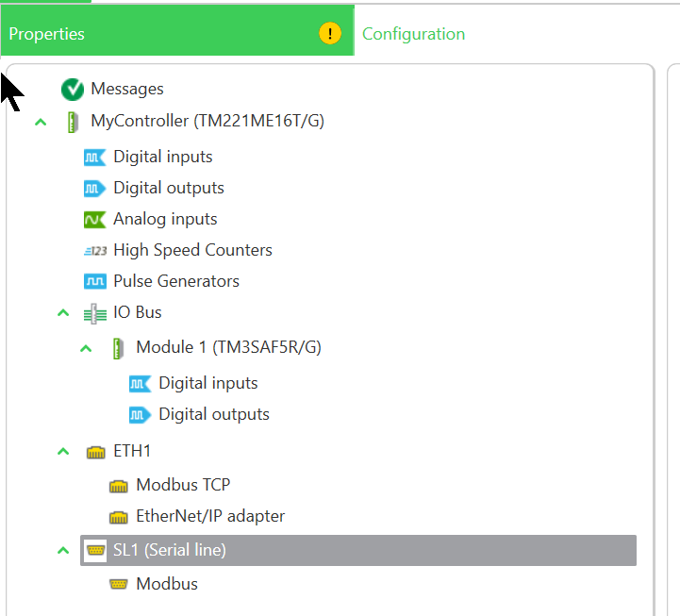Select Modbus label under SL1
The image size is (680, 616).
coord(167,584)
